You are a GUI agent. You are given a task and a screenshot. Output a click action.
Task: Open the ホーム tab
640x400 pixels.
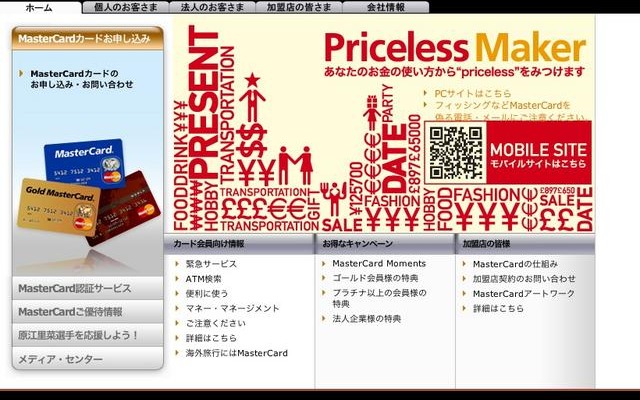point(40,7)
